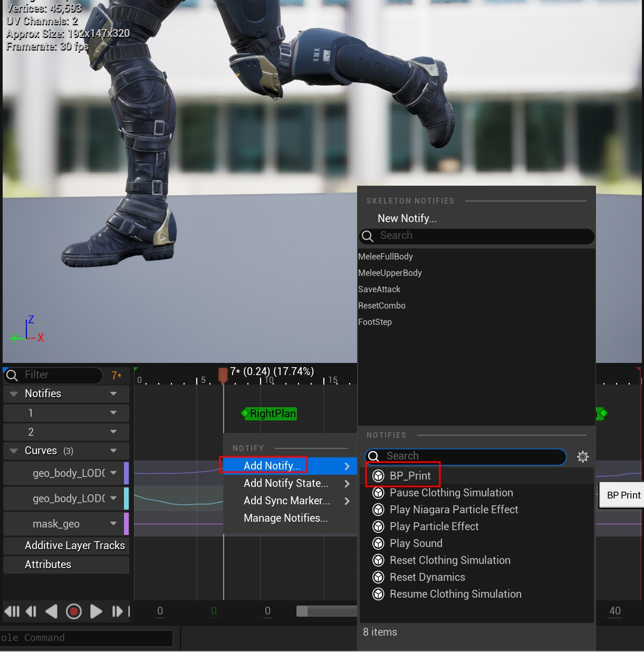This screenshot has height=652, width=644.
Task: Click the end range value 40
Action: pos(615,611)
